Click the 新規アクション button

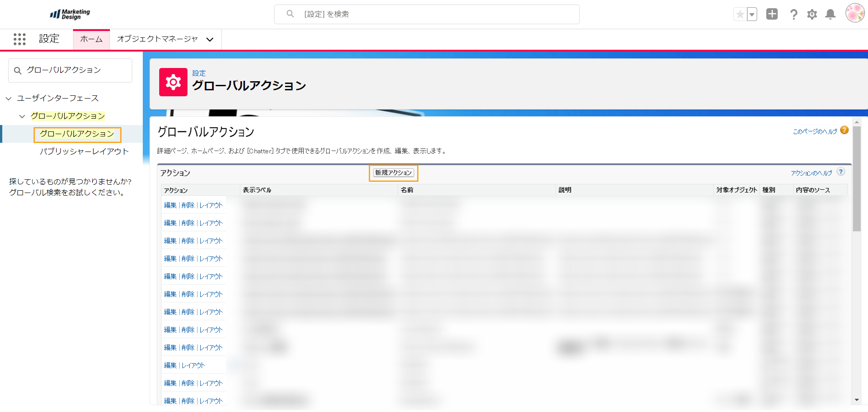393,173
